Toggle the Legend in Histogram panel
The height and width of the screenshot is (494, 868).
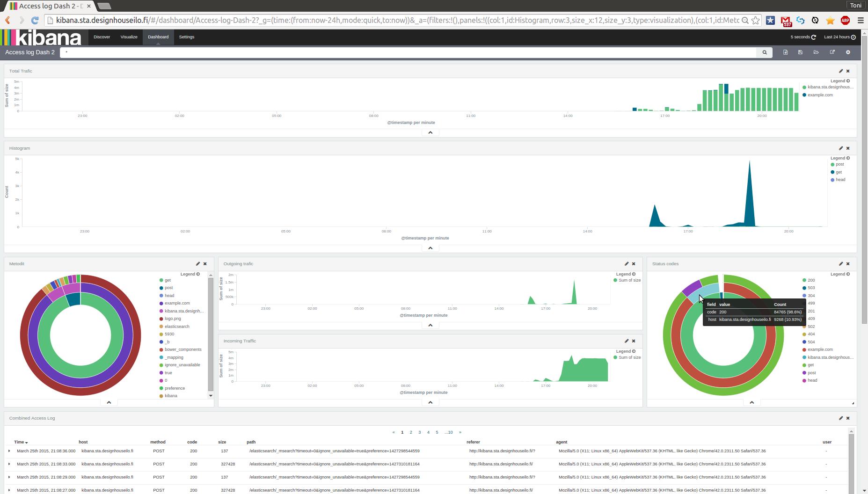[840, 158]
